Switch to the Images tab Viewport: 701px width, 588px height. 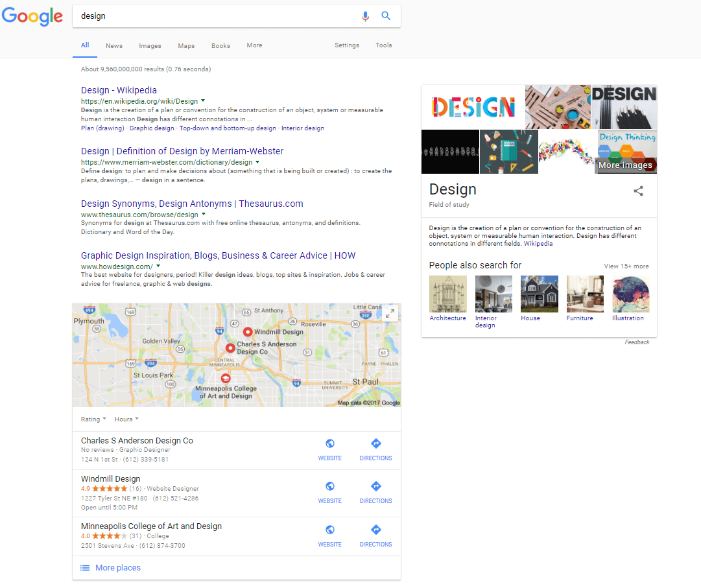pos(150,45)
